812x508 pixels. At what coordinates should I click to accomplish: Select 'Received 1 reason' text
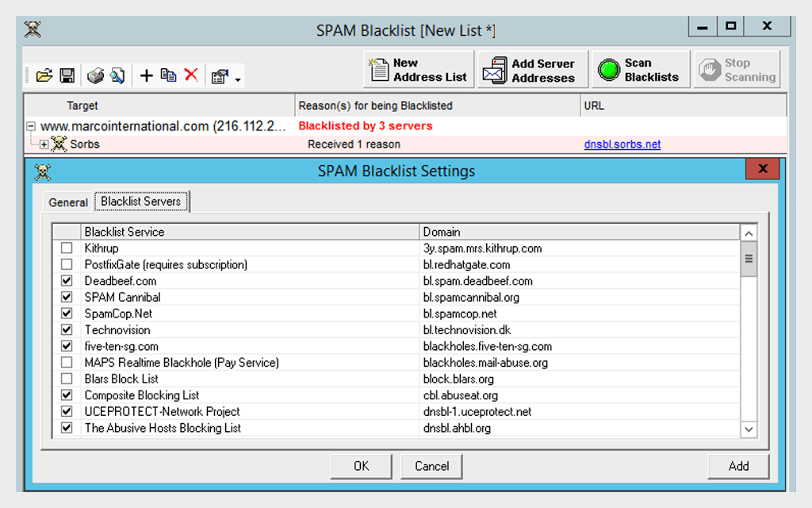pos(354,144)
